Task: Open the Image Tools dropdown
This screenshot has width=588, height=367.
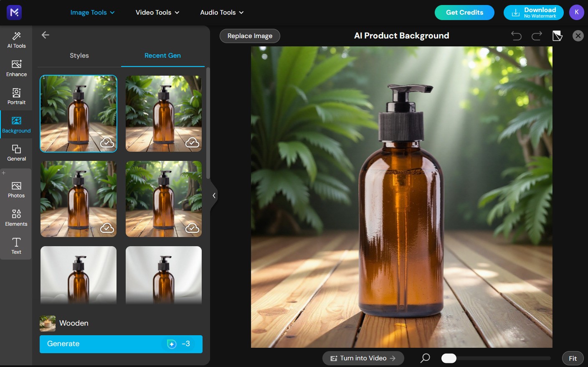Action: coord(92,13)
